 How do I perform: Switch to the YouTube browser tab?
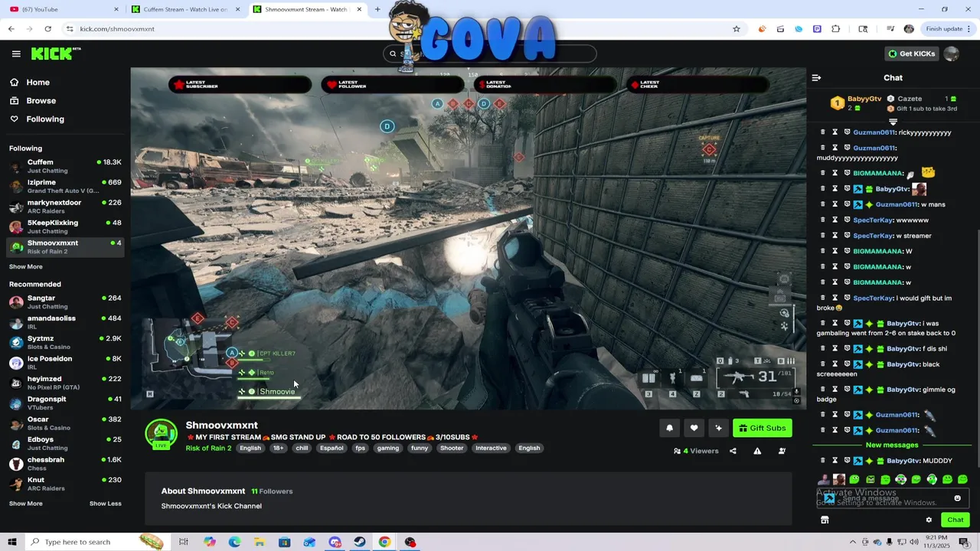point(63,9)
